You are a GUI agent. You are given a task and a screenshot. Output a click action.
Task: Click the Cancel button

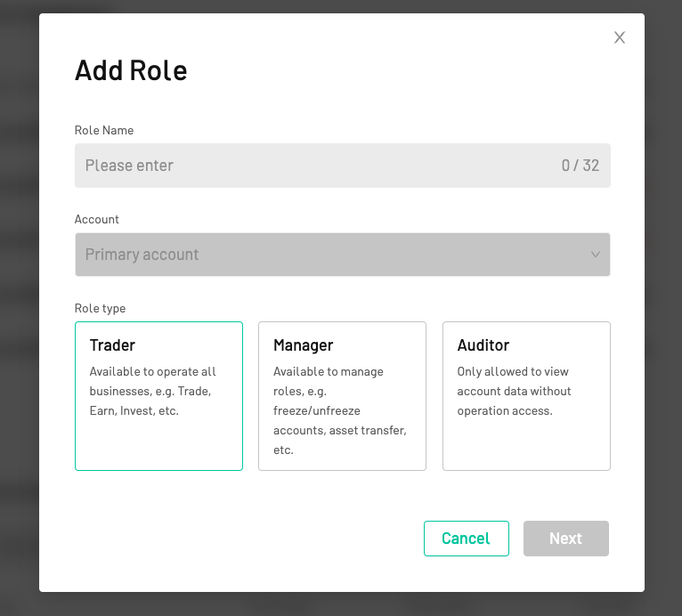tap(467, 539)
